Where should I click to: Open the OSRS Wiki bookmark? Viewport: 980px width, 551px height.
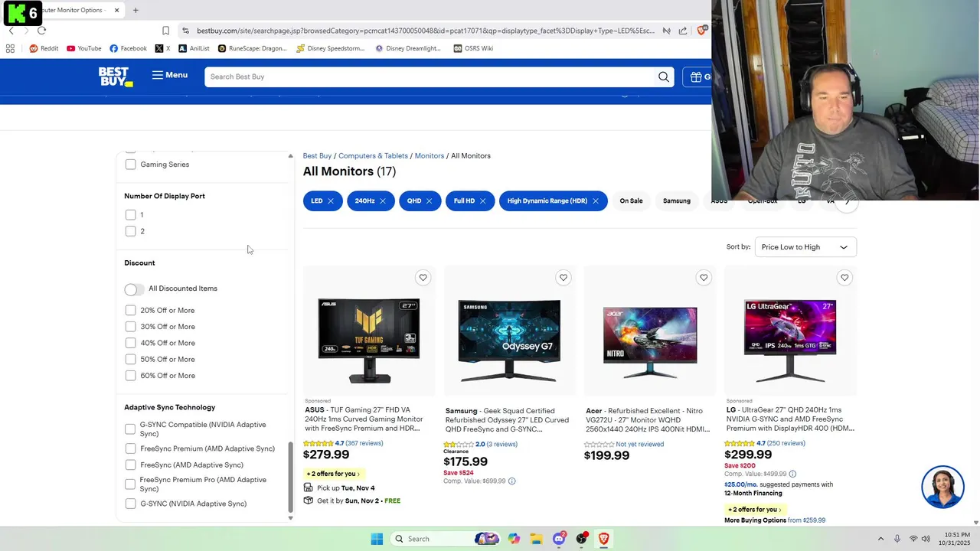pos(473,48)
